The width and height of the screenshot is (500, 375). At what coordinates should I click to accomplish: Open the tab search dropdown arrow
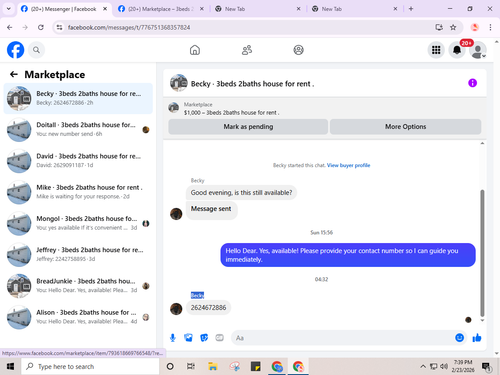(9, 9)
